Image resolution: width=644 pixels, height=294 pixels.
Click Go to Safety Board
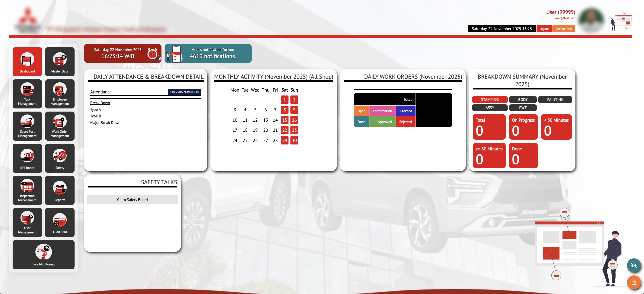(x=132, y=199)
